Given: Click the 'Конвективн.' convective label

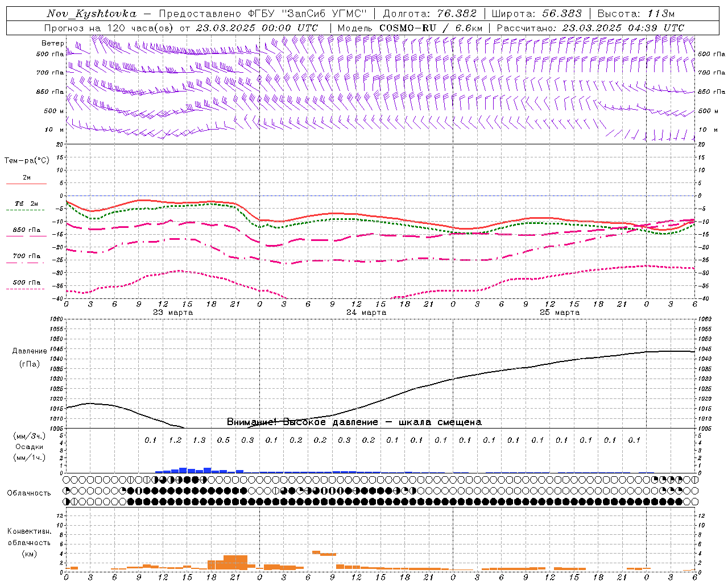Looking at the screenshot, I should click(x=29, y=531).
